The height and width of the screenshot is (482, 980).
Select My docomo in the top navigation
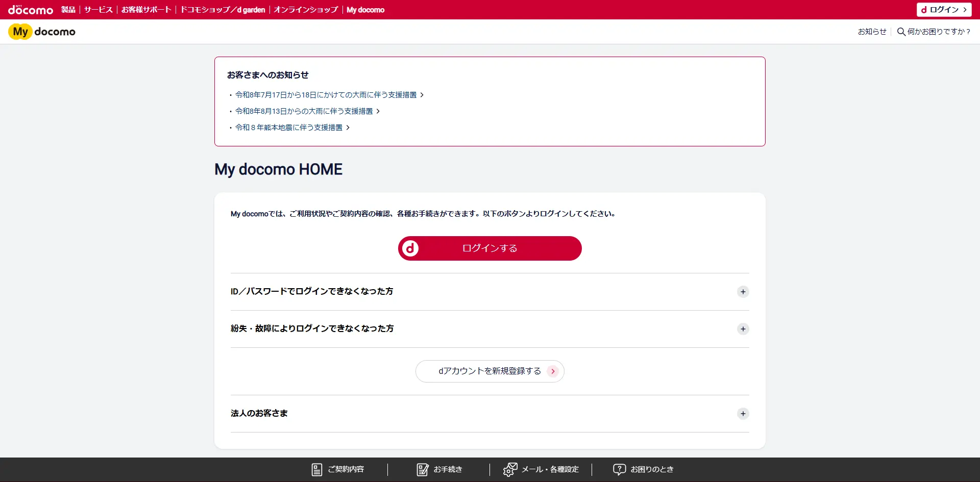[x=365, y=10]
